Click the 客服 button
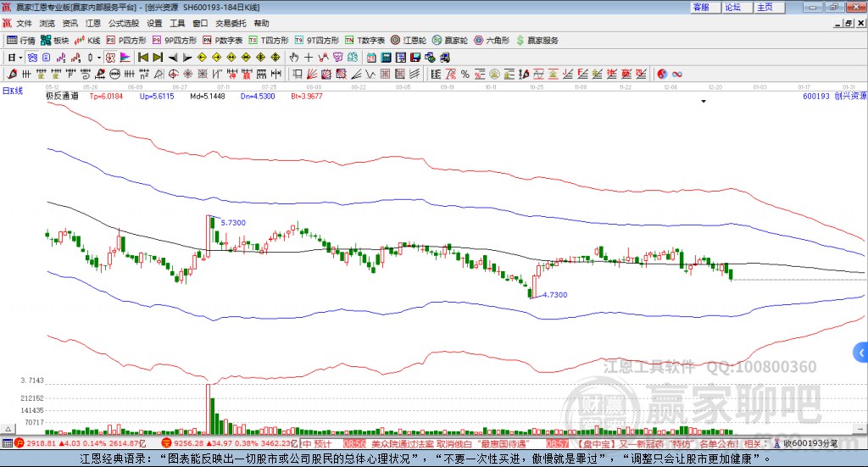868x467 pixels. coord(701,7)
